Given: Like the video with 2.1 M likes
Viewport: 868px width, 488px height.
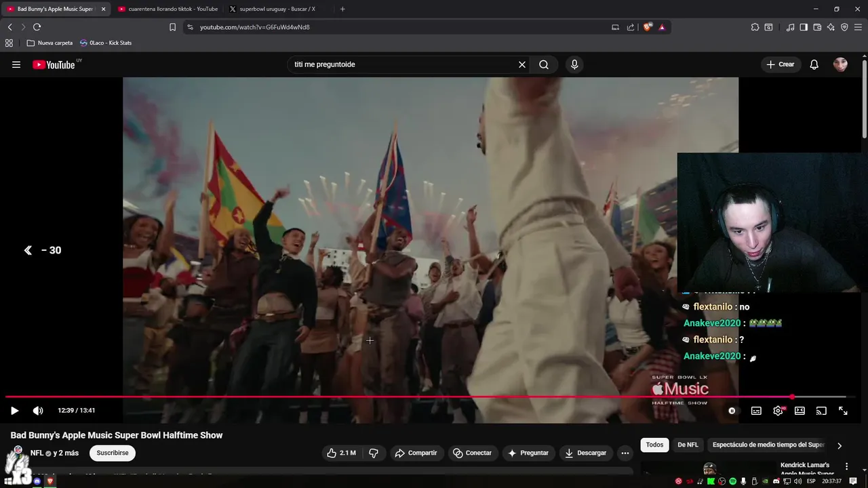Looking at the screenshot, I should tap(342, 453).
